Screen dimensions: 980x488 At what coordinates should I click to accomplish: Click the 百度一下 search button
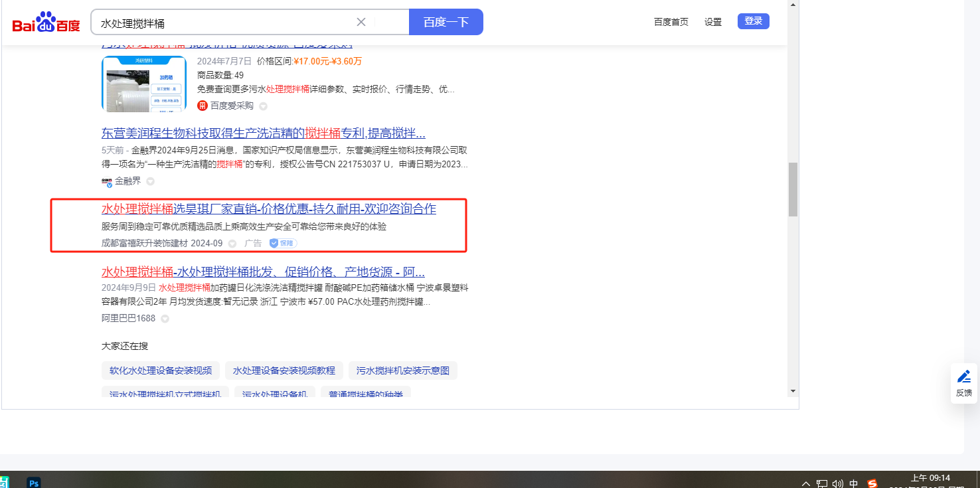(446, 22)
